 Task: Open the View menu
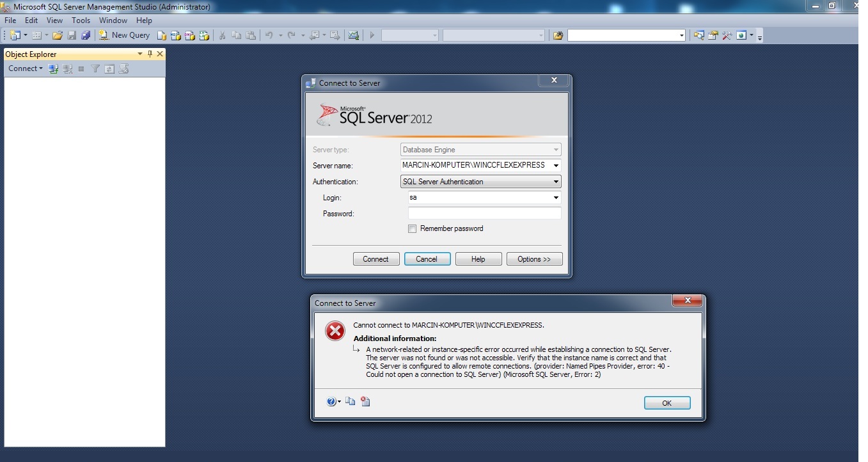coord(54,20)
